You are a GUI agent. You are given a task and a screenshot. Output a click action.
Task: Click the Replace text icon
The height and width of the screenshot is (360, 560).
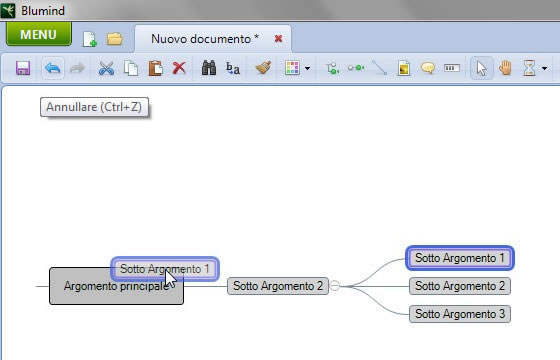tap(233, 68)
